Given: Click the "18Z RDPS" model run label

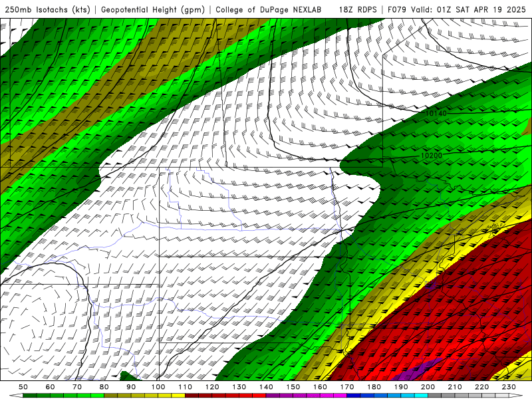Looking at the screenshot, I should pos(358,10).
